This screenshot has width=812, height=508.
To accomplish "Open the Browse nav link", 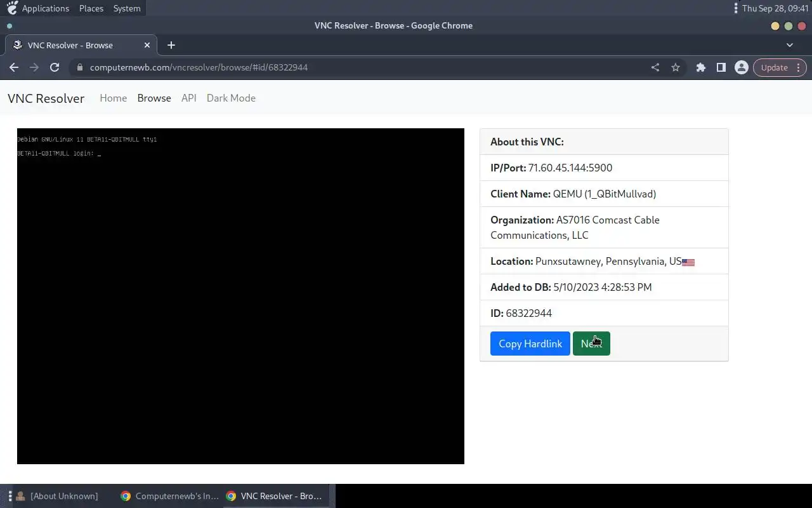I will coord(154,98).
